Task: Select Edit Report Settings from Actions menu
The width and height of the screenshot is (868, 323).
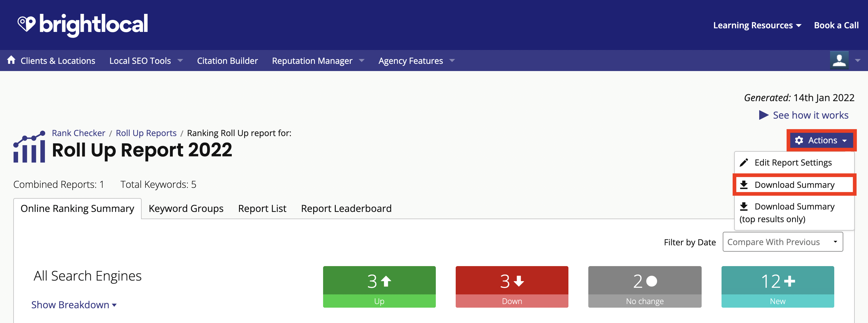Action: pos(794,163)
